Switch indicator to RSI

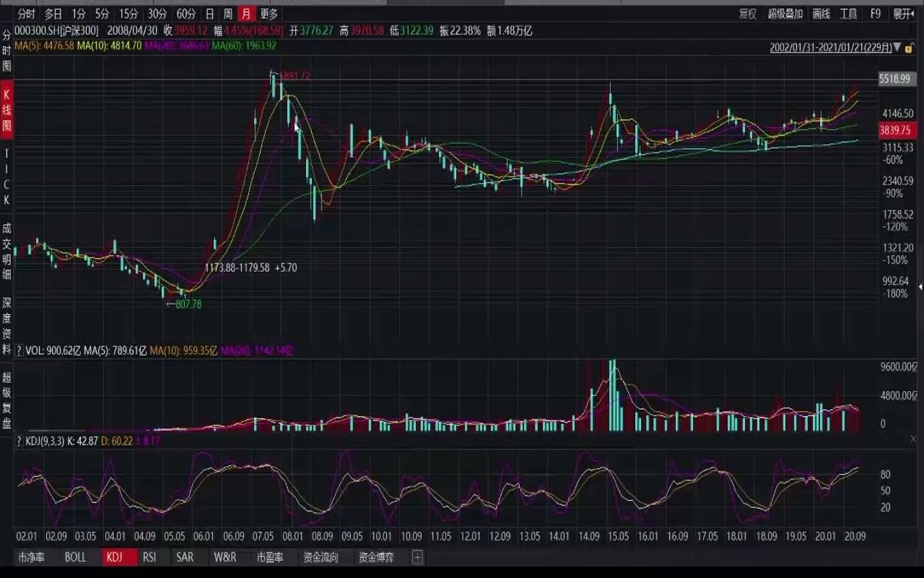pos(150,557)
